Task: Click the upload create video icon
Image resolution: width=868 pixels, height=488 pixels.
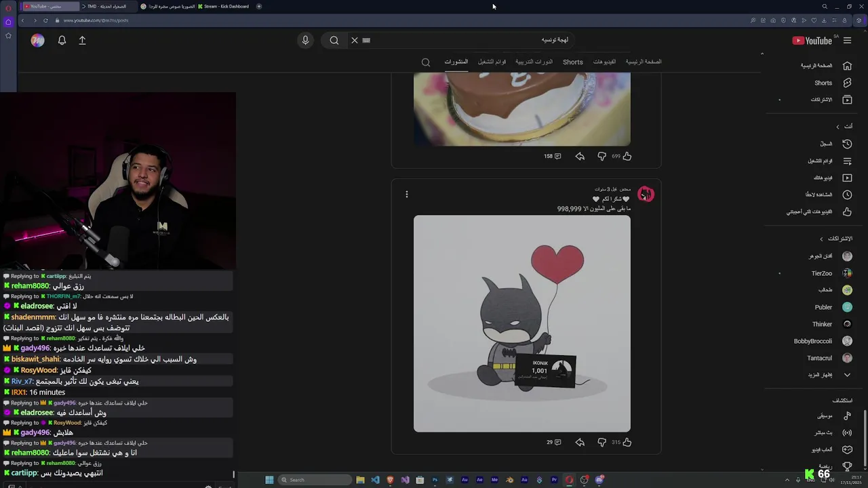Action: point(82,41)
